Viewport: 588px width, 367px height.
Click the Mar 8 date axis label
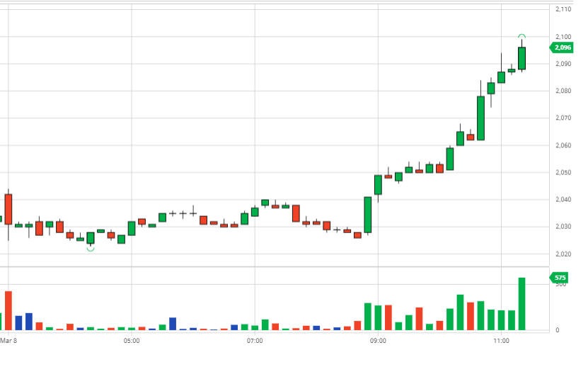pos(8,341)
